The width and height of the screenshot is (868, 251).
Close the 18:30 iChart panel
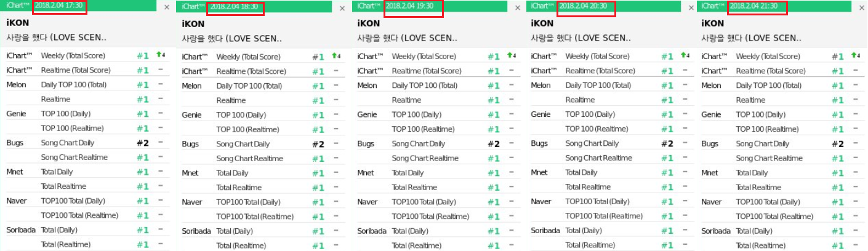click(x=342, y=8)
